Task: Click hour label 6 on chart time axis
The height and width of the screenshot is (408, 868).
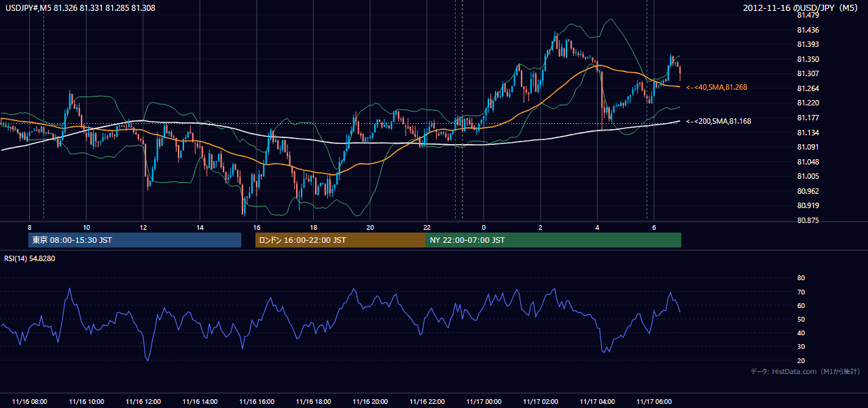Action: point(653,227)
